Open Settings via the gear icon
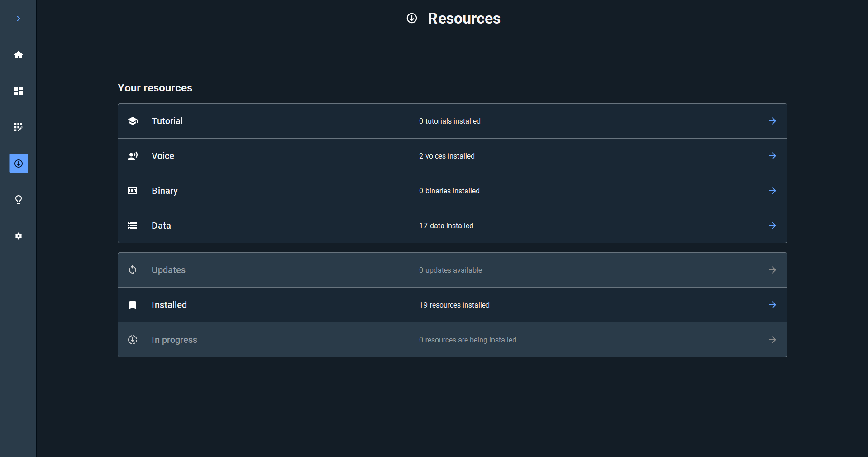Image resolution: width=868 pixels, height=457 pixels. pyautogui.click(x=19, y=236)
